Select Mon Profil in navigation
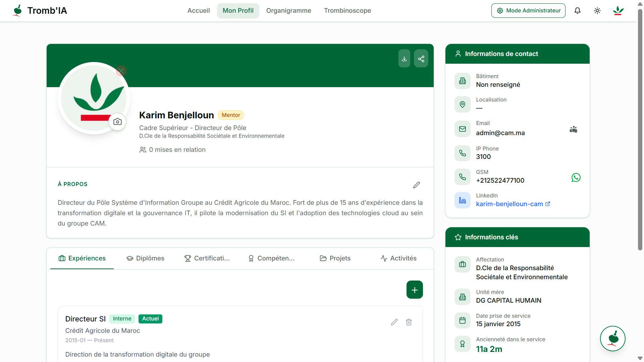 (238, 11)
